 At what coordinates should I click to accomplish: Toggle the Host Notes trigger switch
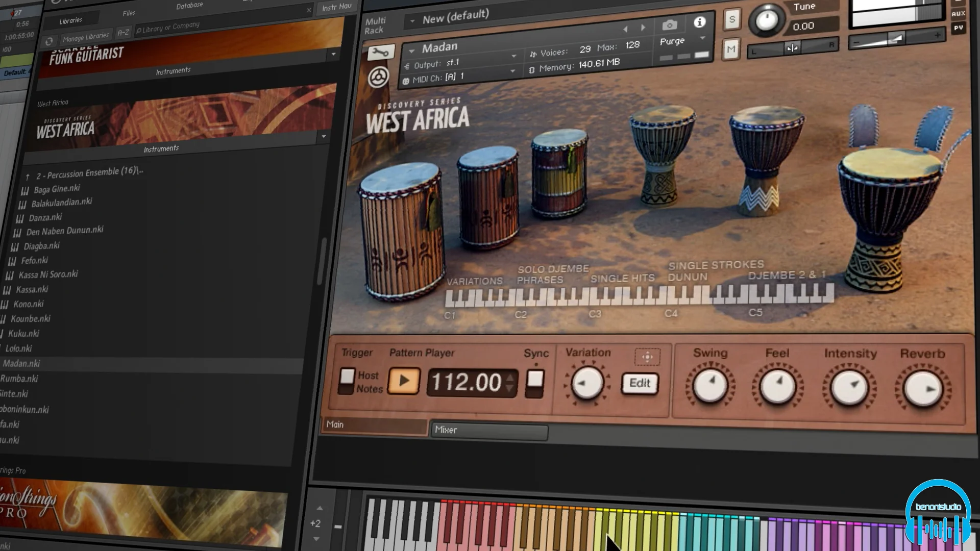(347, 381)
